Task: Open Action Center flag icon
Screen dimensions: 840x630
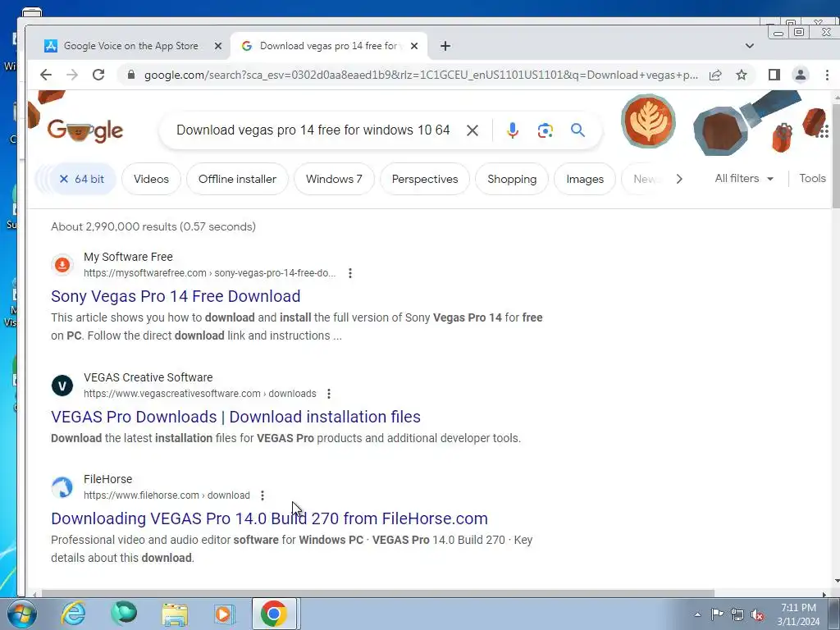Action: [717, 614]
